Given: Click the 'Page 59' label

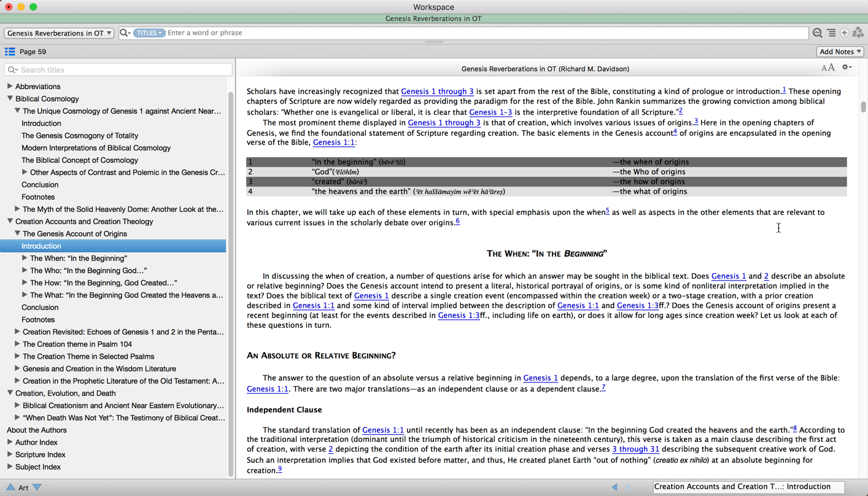Looking at the screenshot, I should tap(33, 52).
